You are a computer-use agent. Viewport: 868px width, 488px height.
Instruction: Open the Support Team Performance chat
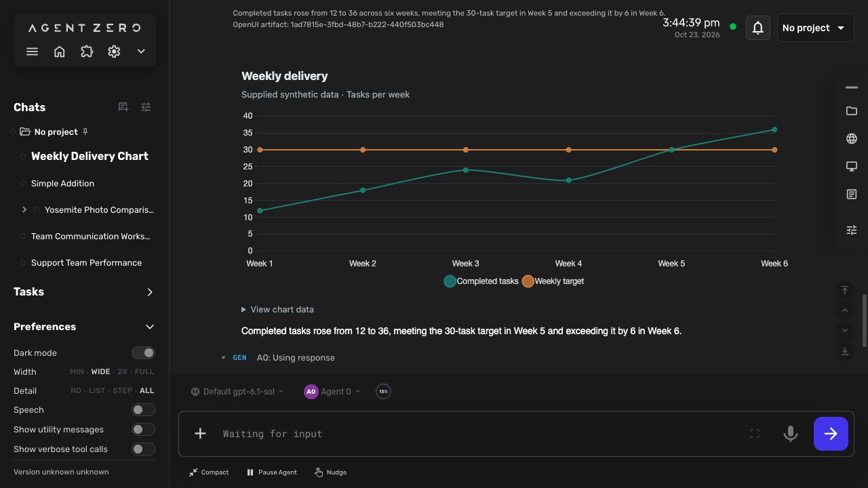click(x=86, y=262)
